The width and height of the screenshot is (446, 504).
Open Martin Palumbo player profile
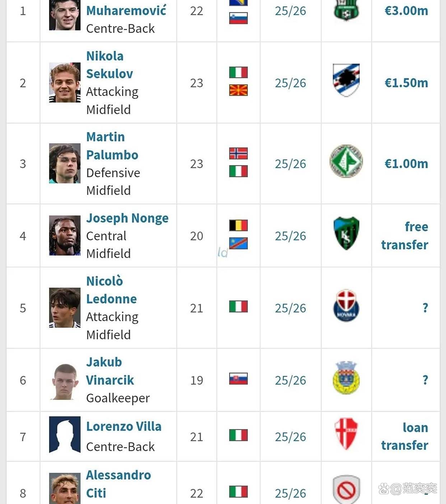pos(112,146)
